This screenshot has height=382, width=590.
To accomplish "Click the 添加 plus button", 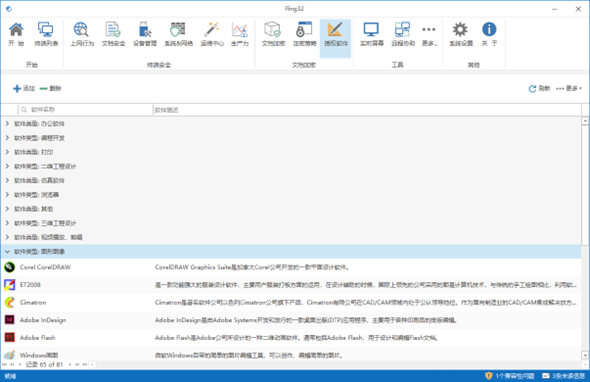I will click(x=23, y=88).
